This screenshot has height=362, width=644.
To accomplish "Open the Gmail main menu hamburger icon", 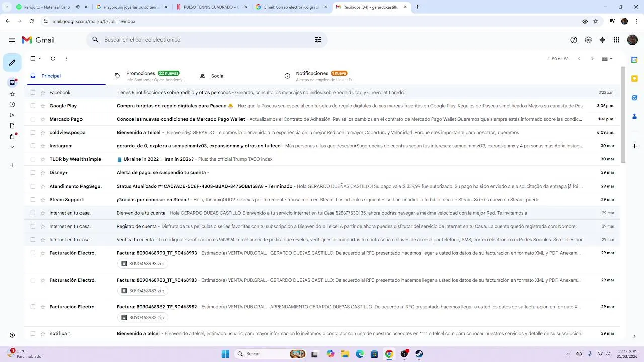I will pyautogui.click(x=12, y=40).
